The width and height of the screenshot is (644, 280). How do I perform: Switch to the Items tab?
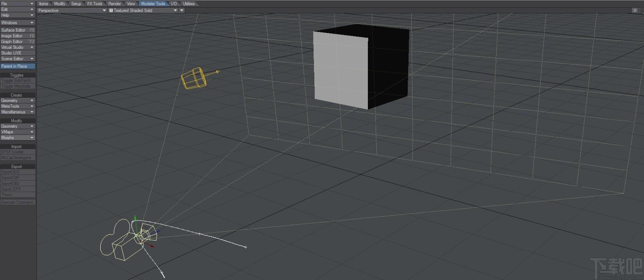click(43, 4)
